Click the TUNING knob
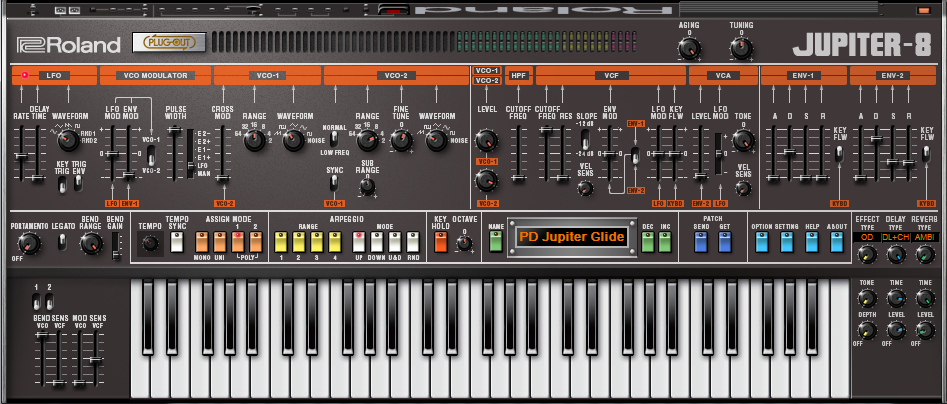 (741, 48)
